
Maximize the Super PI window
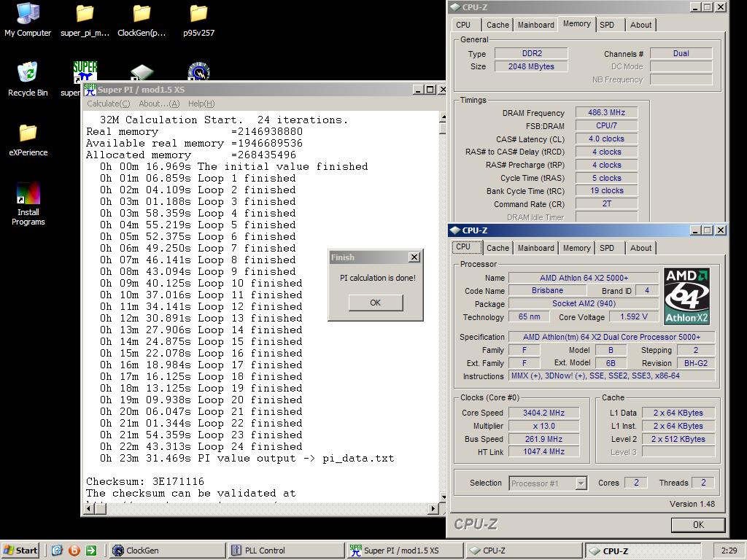[430, 90]
